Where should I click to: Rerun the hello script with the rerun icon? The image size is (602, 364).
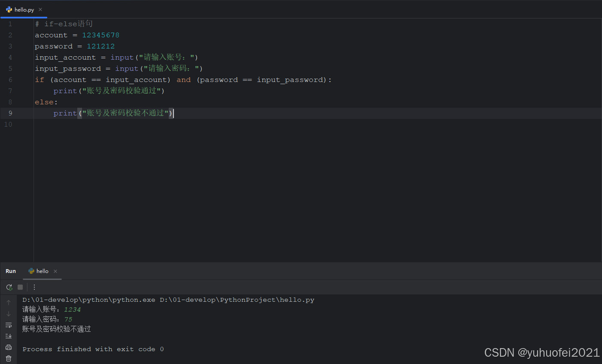[x=9, y=287]
